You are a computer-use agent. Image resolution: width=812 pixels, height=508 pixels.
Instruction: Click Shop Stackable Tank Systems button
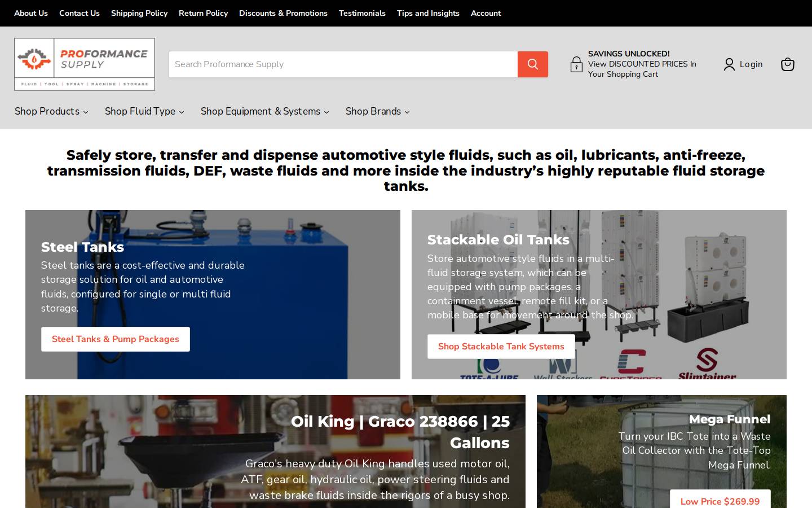coord(501,347)
